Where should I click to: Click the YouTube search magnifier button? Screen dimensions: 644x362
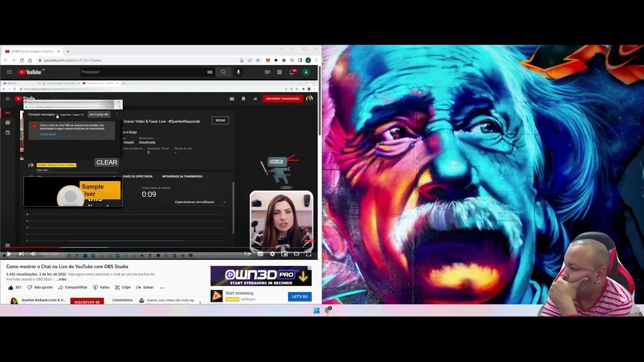click(223, 72)
